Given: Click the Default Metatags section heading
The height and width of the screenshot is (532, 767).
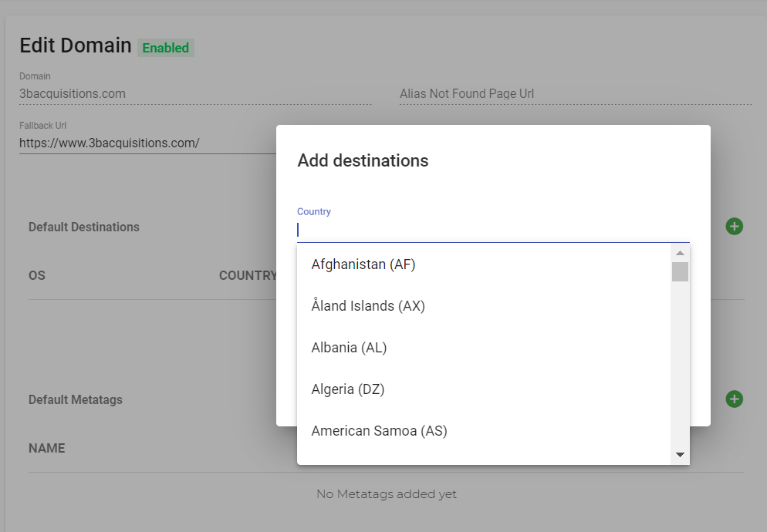Looking at the screenshot, I should [x=76, y=399].
